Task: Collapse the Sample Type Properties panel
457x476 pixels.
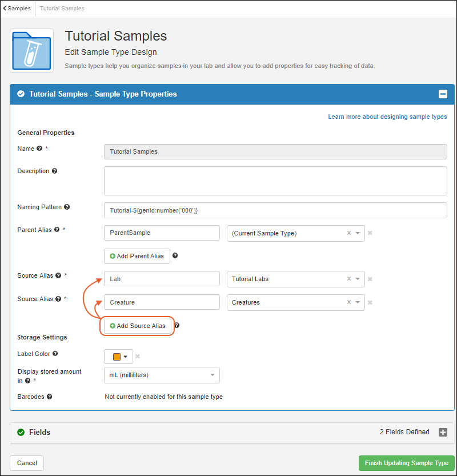Action: [442, 94]
